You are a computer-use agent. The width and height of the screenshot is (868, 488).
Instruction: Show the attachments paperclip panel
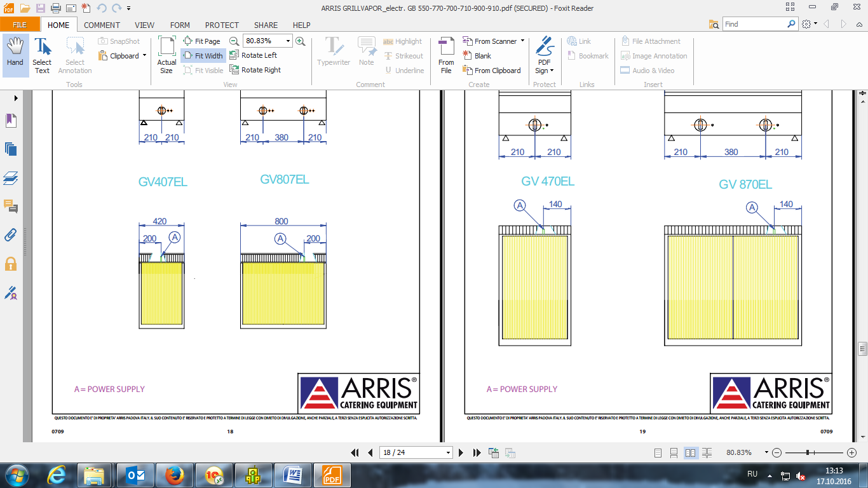point(11,235)
